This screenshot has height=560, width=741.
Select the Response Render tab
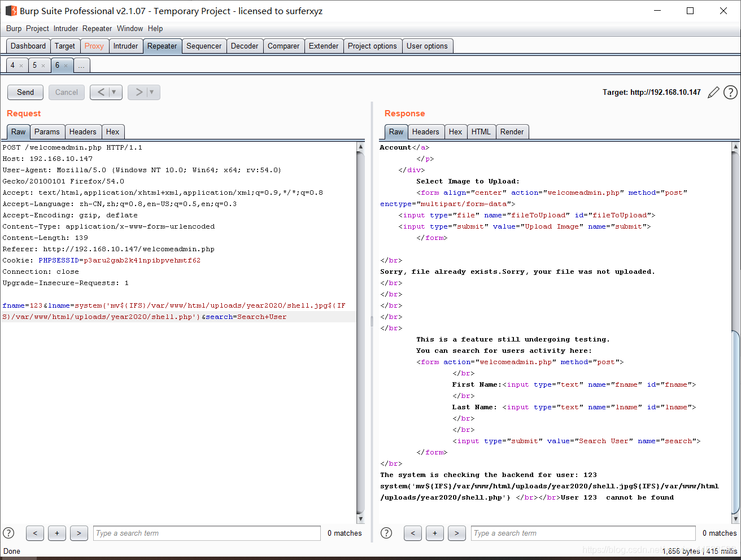point(512,132)
